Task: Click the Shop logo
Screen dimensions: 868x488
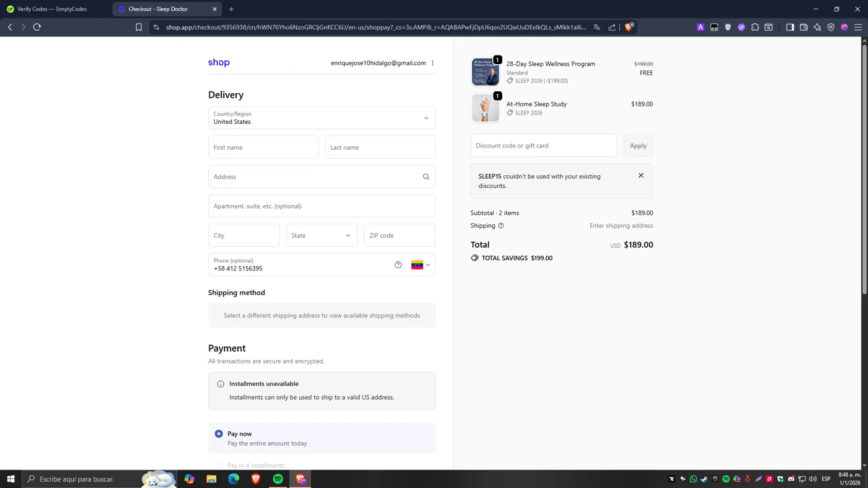Action: (x=219, y=62)
